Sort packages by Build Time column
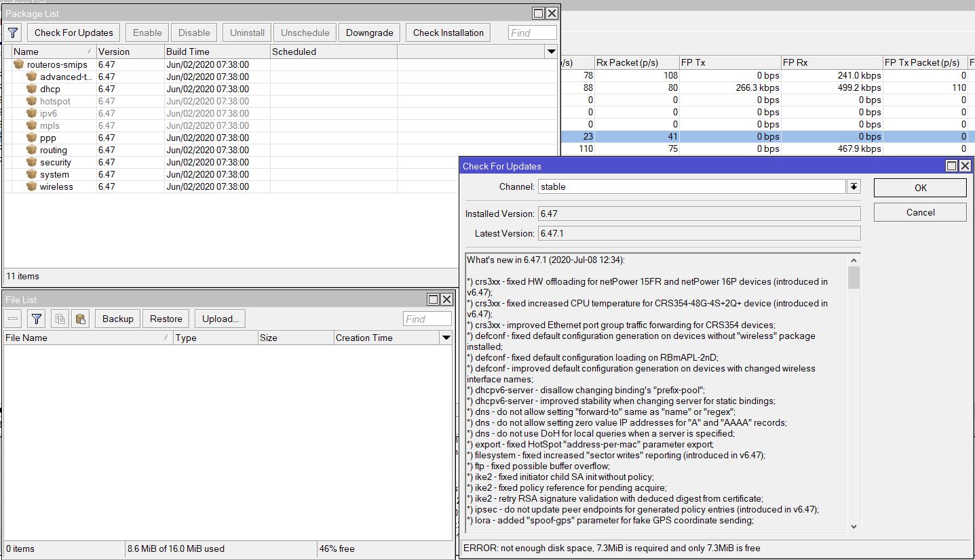Image resolution: width=975 pixels, height=560 pixels. click(x=217, y=52)
